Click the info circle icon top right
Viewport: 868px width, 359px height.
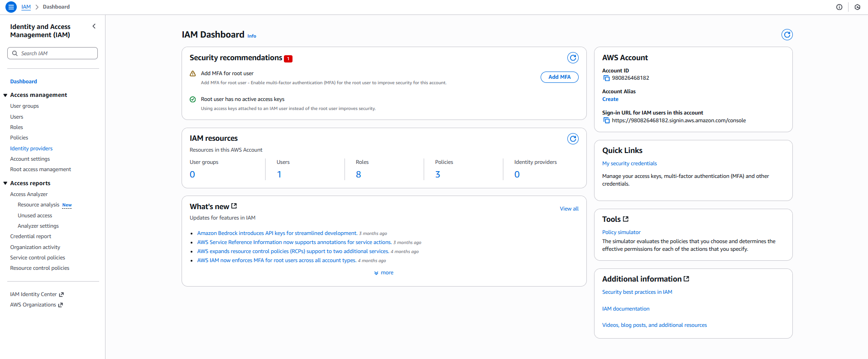click(x=839, y=7)
